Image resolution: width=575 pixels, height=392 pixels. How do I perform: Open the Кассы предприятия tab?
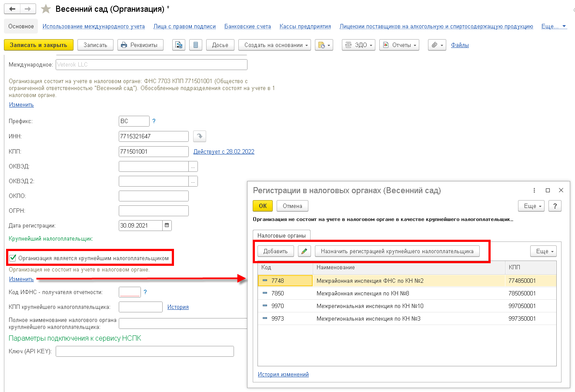pyautogui.click(x=305, y=27)
